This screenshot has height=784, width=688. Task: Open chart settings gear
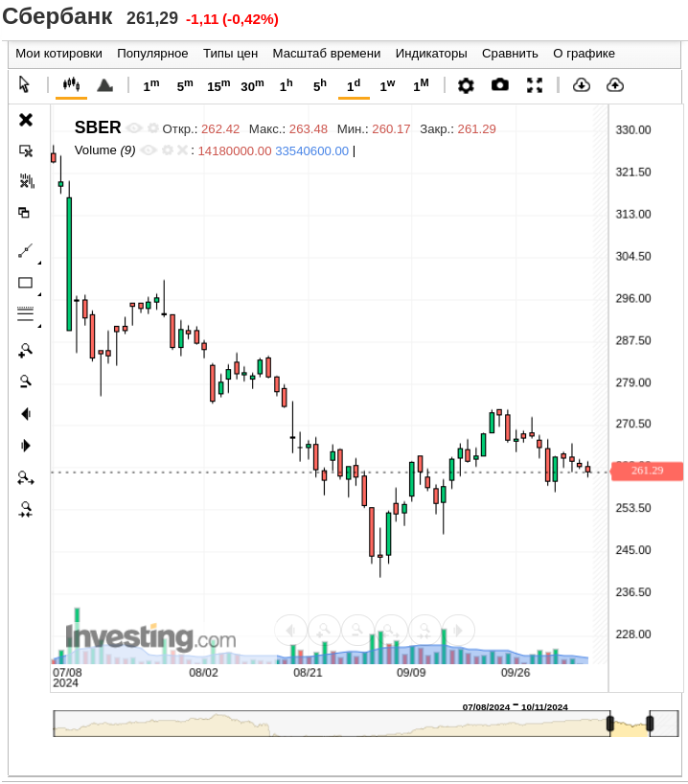(466, 85)
